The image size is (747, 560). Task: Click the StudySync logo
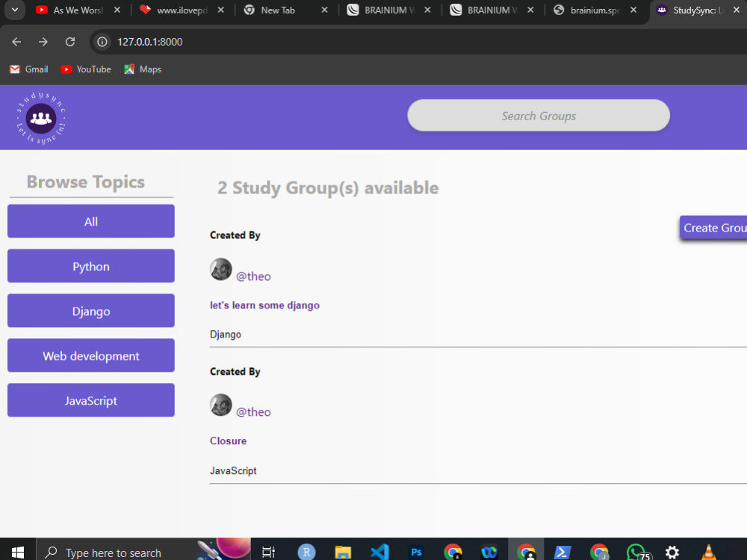41,118
